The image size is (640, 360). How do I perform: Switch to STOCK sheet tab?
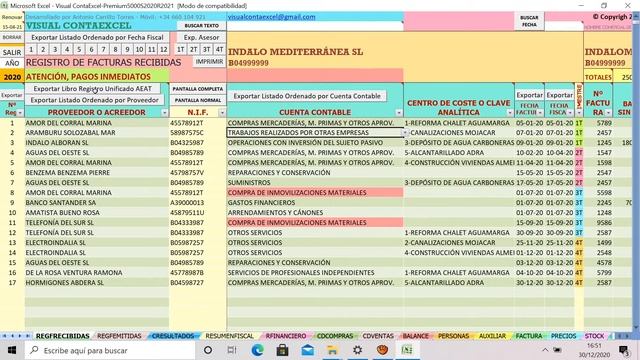[x=594, y=336]
